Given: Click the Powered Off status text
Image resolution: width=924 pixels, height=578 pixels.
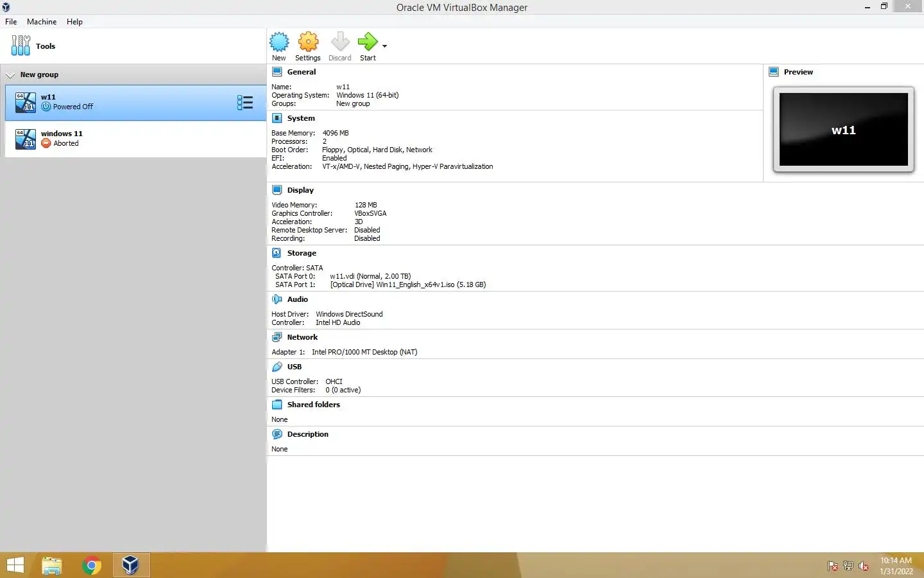Looking at the screenshot, I should (x=73, y=107).
